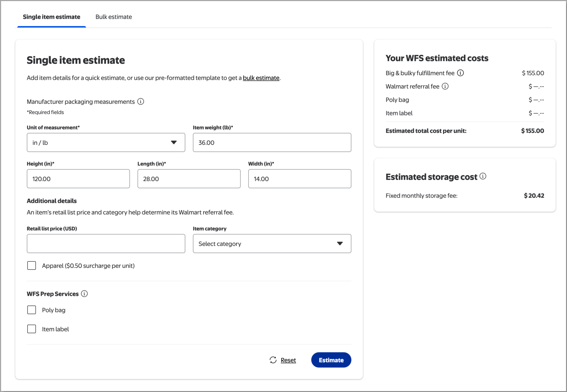The height and width of the screenshot is (392, 567).
Task: Open WFS Prep Services info icon
Action: coord(84,294)
